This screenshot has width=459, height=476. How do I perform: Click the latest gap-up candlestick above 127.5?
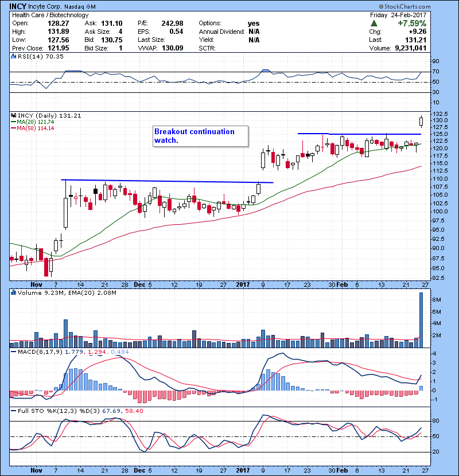coord(421,122)
